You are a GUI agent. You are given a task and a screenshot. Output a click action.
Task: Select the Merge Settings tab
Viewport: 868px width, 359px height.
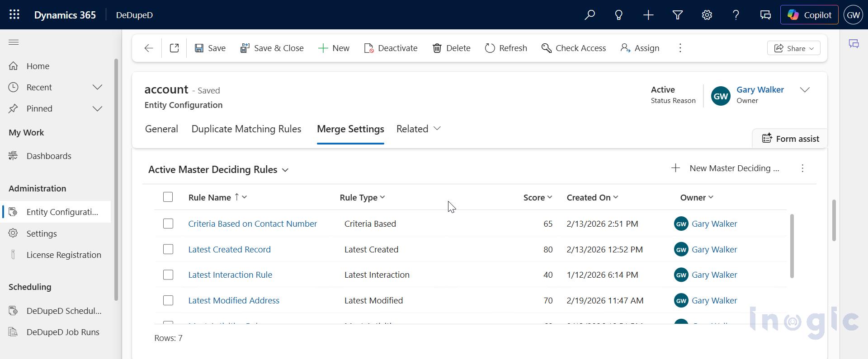350,129
